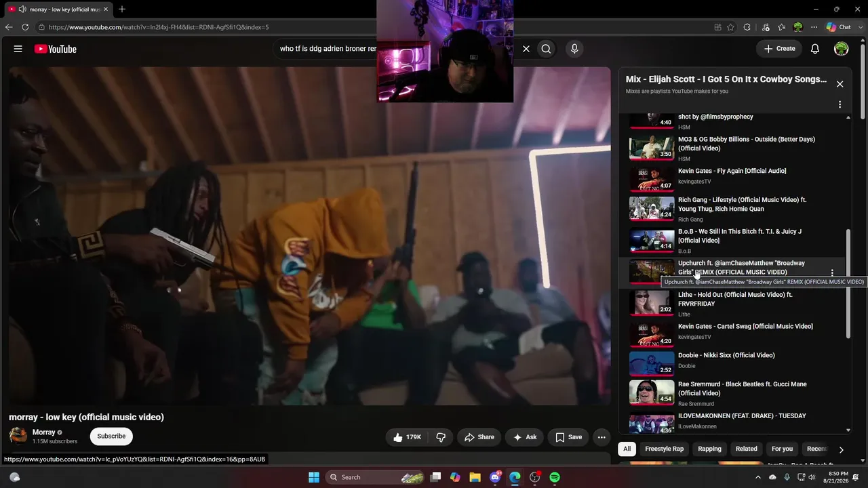868x488 pixels.
Task: Close the Mix playlist panel
Action: tap(840, 84)
